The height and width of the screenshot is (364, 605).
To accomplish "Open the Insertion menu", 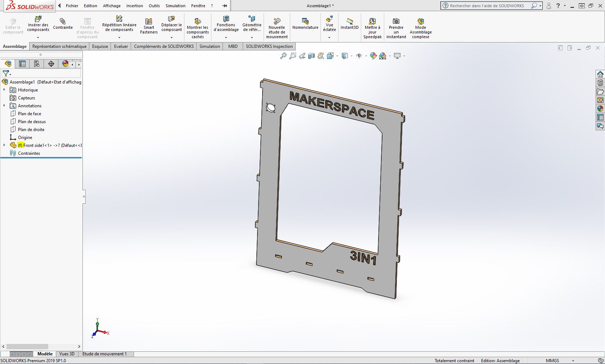I will pyautogui.click(x=134, y=6).
